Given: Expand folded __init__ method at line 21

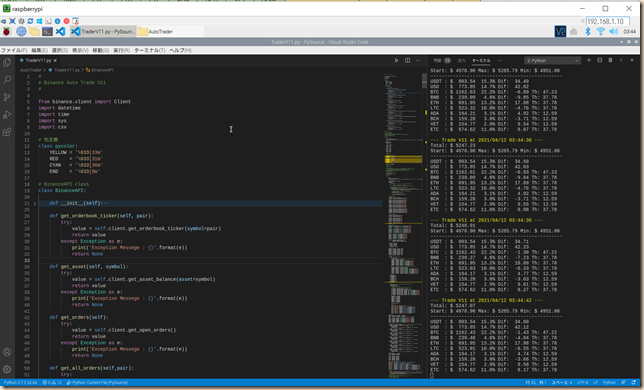Looking at the screenshot, I should click(35, 203).
